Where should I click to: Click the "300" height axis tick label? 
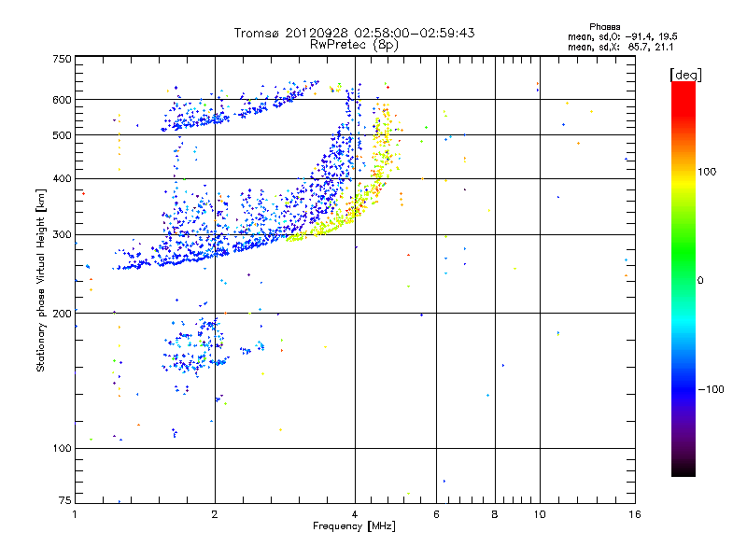click(63, 234)
